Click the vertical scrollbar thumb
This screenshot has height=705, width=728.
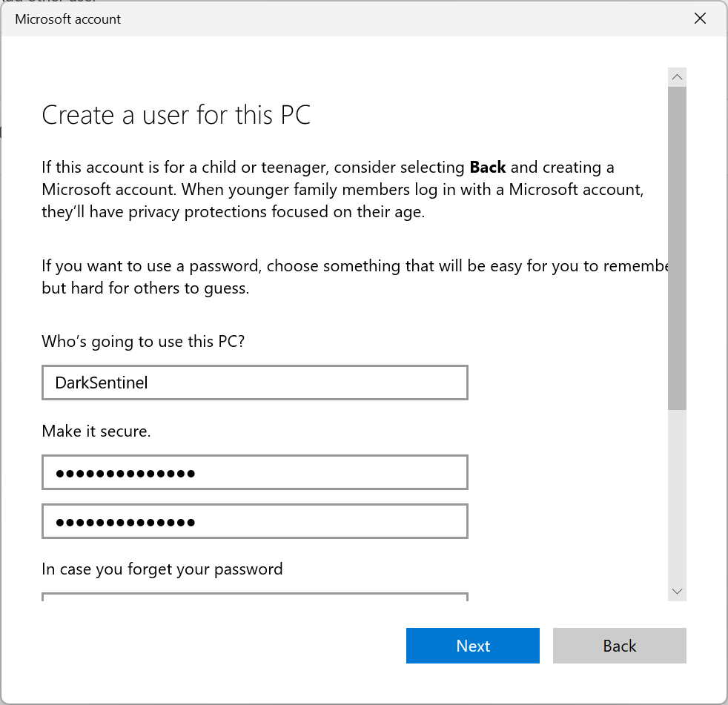[677, 248]
